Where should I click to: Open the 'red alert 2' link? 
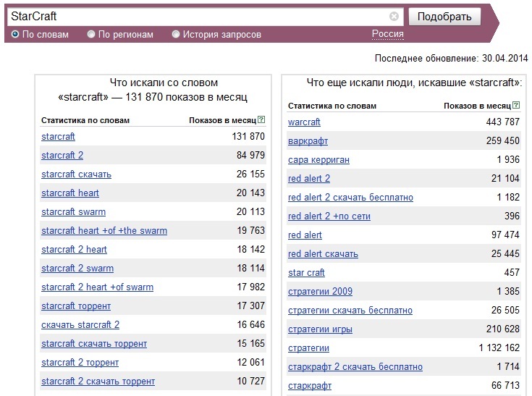click(x=309, y=179)
